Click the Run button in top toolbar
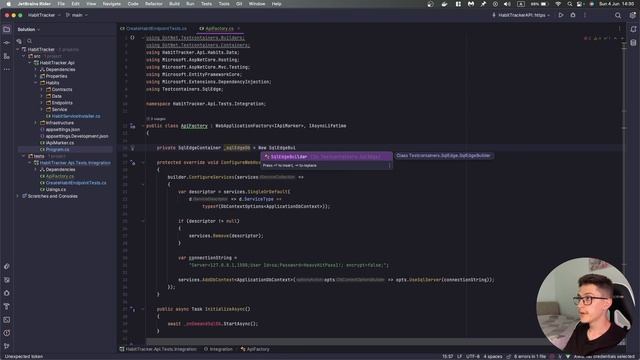Screen dimensions: 640x360 pos(561,15)
